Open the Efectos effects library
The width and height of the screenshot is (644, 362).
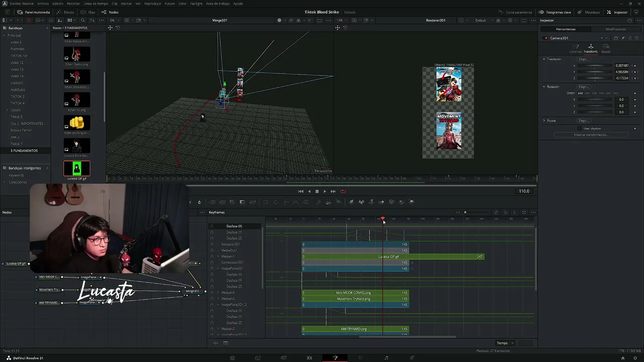pyautogui.click(x=66, y=12)
